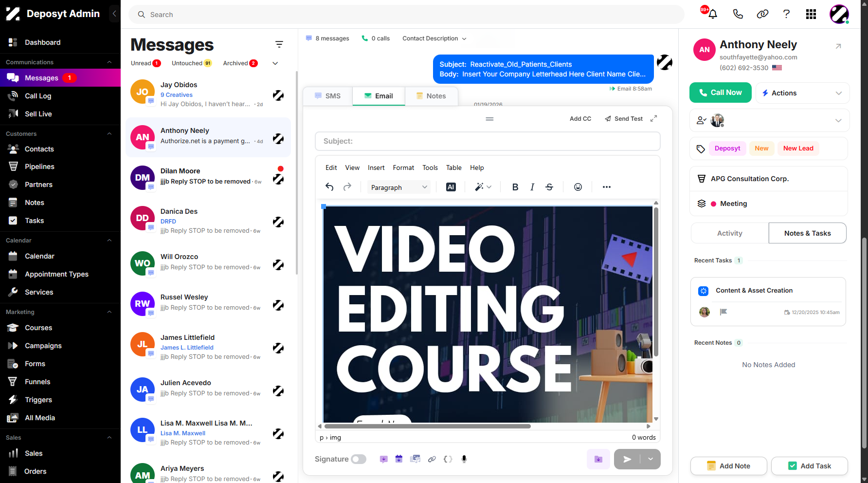This screenshot has height=483, width=868.
Task: Expand editor to fullscreen
Action: pyautogui.click(x=654, y=118)
